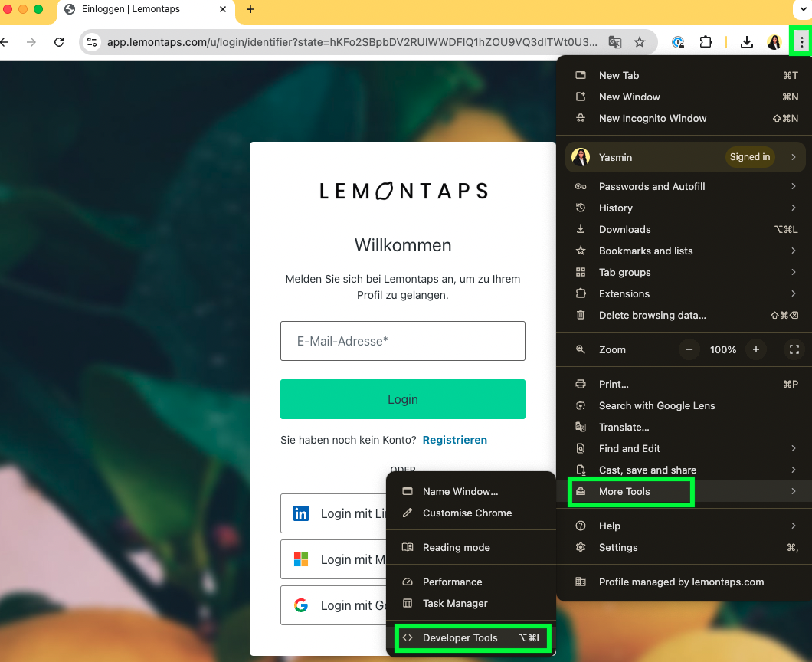Open the tab search dropdown arrow

tap(804, 8)
